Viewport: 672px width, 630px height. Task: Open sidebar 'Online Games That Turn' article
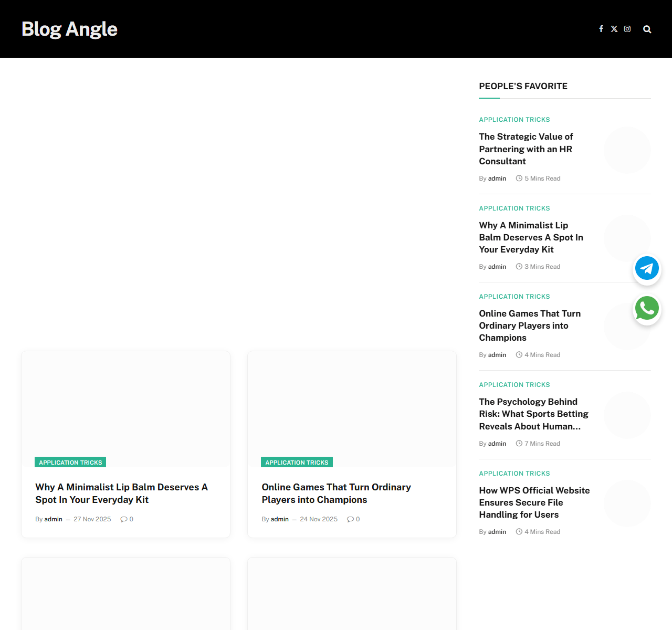tap(530, 325)
